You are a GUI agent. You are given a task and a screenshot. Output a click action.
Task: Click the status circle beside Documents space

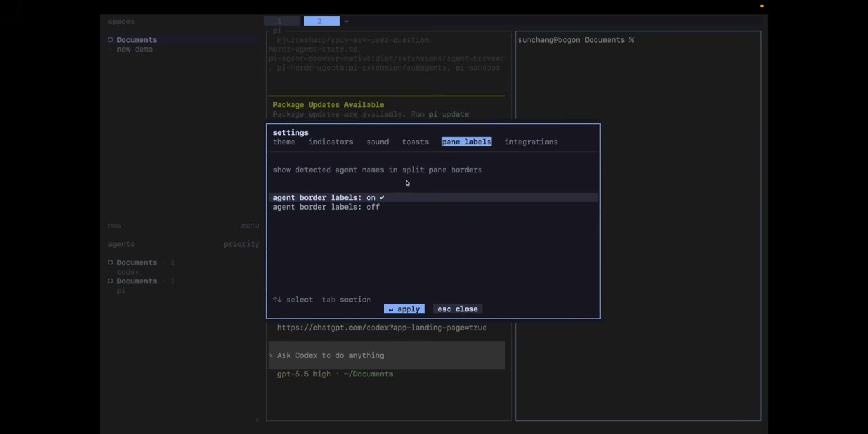pyautogui.click(x=111, y=39)
